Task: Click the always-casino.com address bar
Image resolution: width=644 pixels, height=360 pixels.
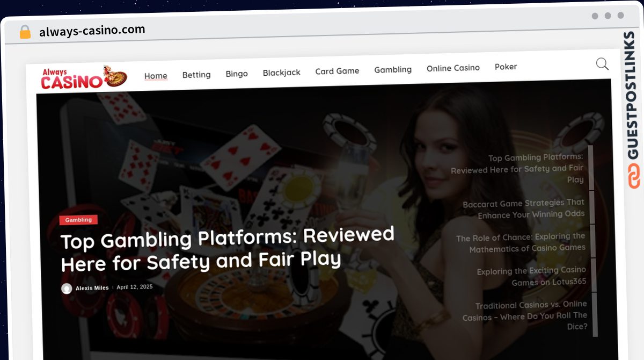Action: (x=92, y=31)
